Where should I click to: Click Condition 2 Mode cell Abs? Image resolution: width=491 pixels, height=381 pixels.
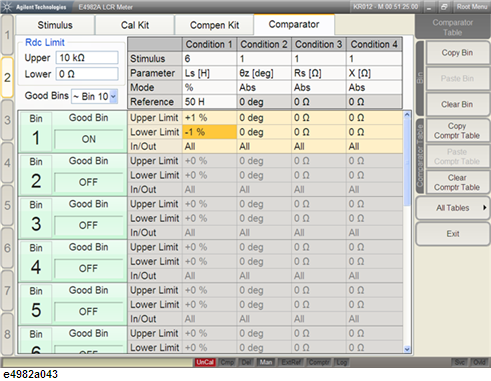264,87
